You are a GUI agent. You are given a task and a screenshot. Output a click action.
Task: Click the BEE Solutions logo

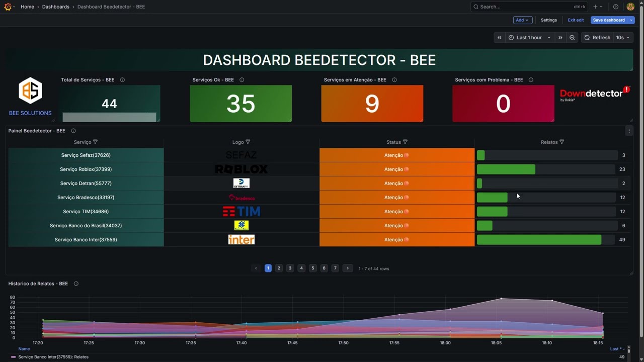point(30,90)
